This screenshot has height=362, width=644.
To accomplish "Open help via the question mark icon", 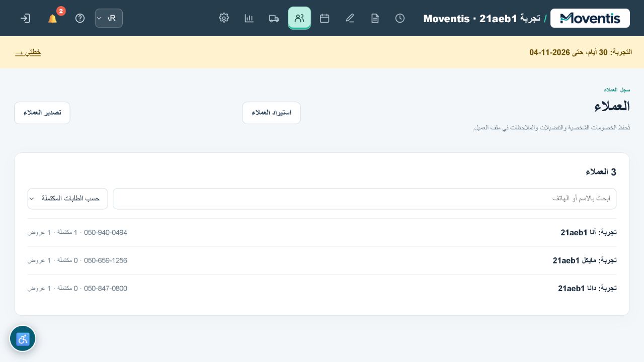I will click(x=80, y=18).
